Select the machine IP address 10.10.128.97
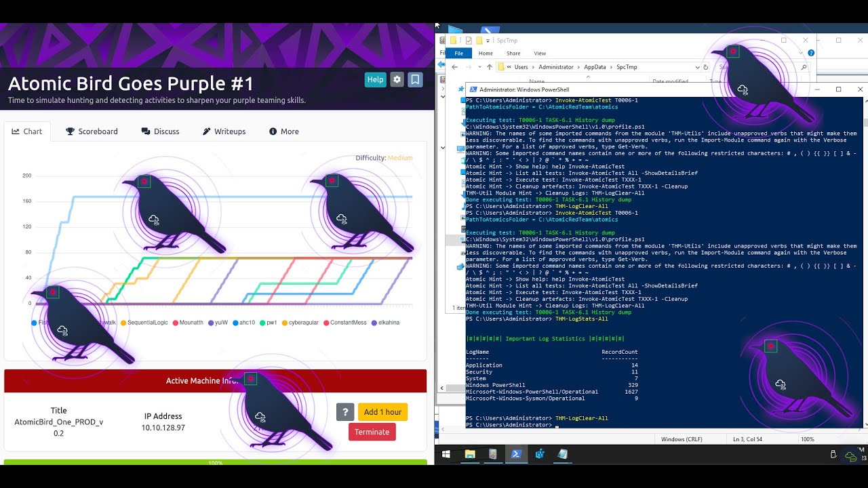 (163, 428)
